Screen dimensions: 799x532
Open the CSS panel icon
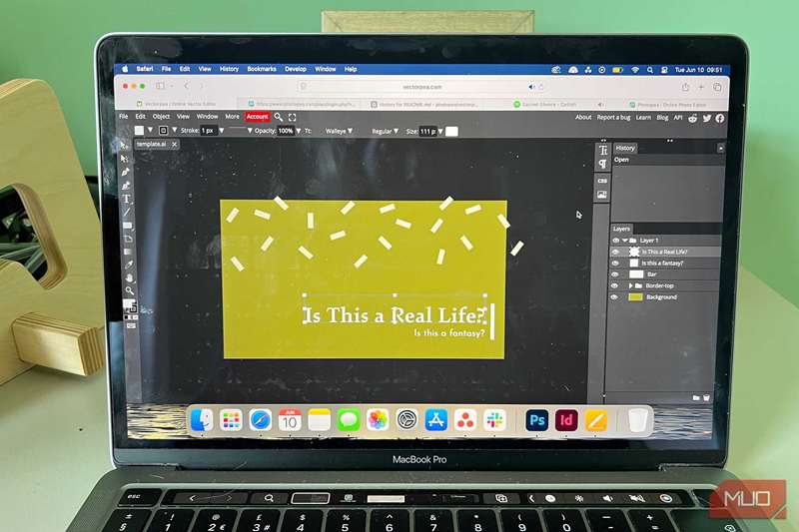tap(602, 180)
